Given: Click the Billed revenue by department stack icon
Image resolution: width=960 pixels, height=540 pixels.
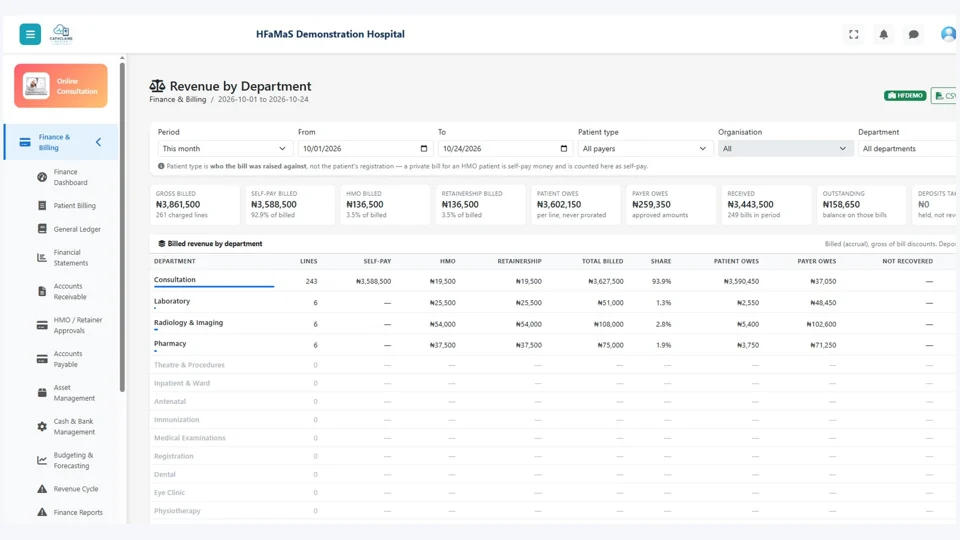Looking at the screenshot, I should click(x=162, y=244).
